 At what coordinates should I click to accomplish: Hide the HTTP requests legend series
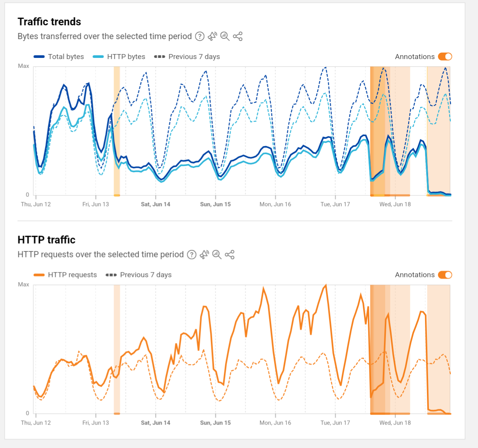(x=65, y=275)
